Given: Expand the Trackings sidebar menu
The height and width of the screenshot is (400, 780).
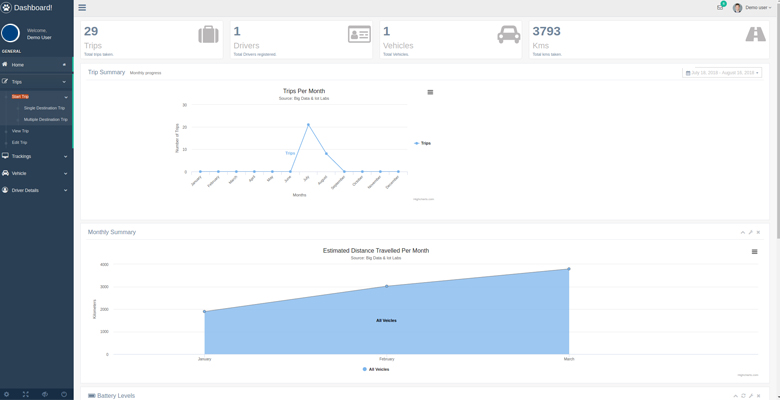Looking at the screenshot, I should 36,156.
